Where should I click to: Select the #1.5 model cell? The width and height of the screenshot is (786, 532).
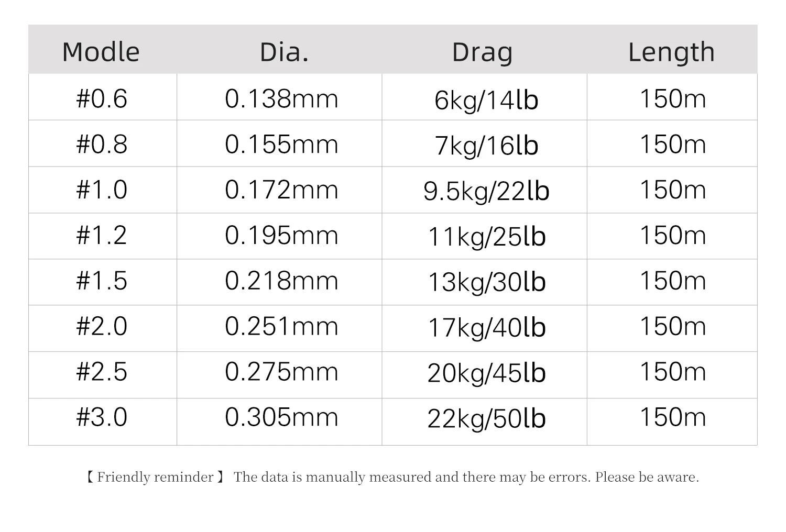102,281
